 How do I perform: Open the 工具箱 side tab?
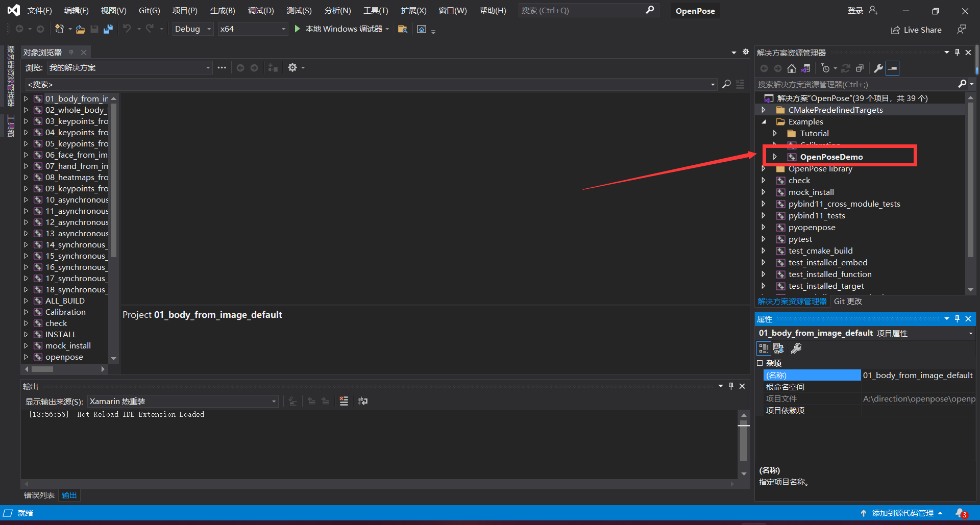[x=10, y=126]
